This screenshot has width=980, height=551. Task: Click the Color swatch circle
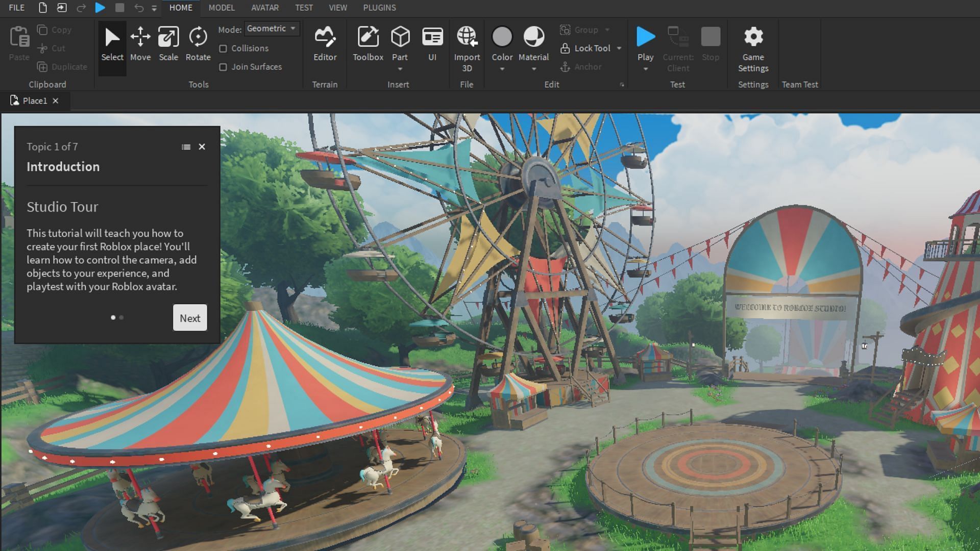[502, 37]
